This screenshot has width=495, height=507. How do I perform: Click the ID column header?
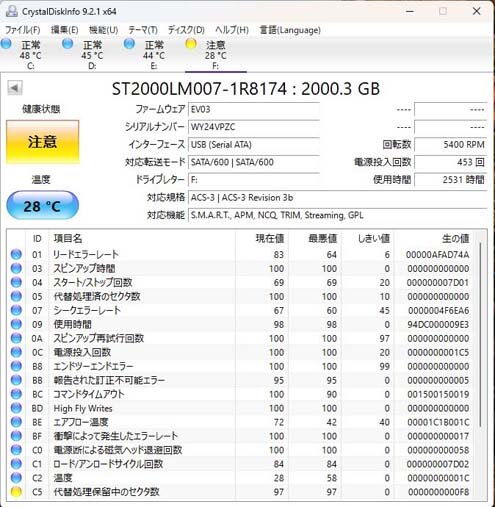[37, 238]
